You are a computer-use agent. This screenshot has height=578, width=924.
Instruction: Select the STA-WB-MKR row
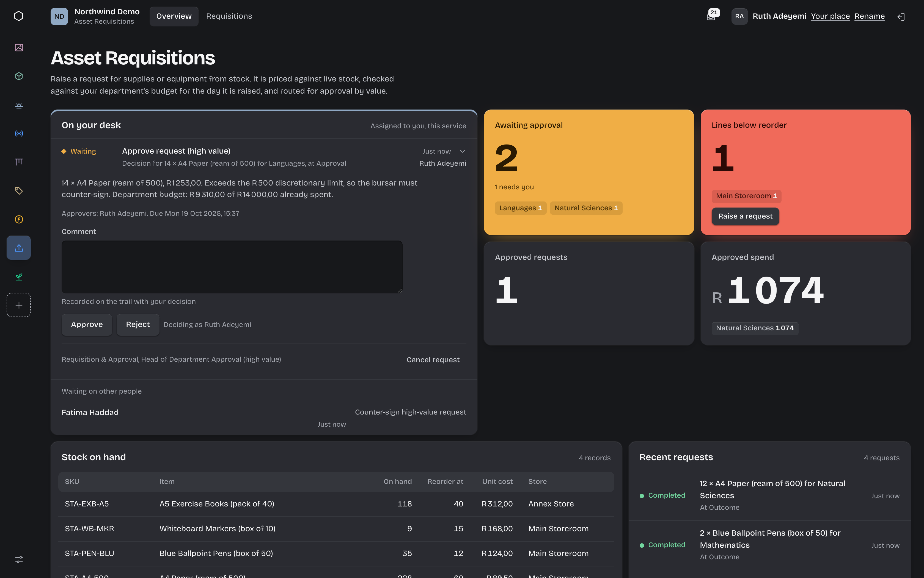pyautogui.click(x=336, y=529)
